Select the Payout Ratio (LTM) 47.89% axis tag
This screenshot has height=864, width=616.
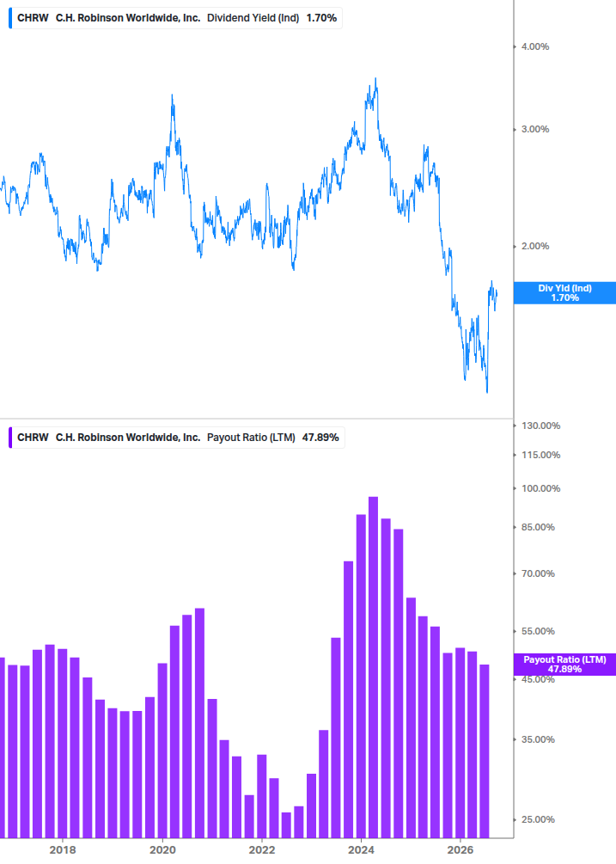tap(564, 665)
